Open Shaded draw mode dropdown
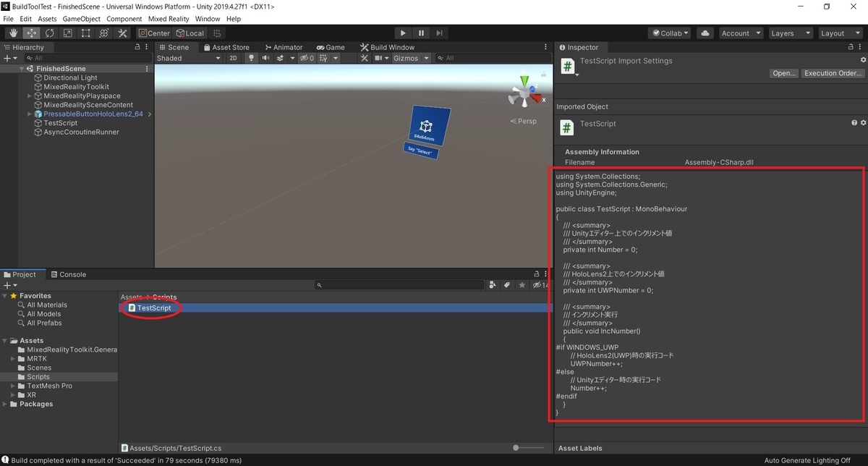Image resolution: width=868 pixels, height=466 pixels. 188,58
